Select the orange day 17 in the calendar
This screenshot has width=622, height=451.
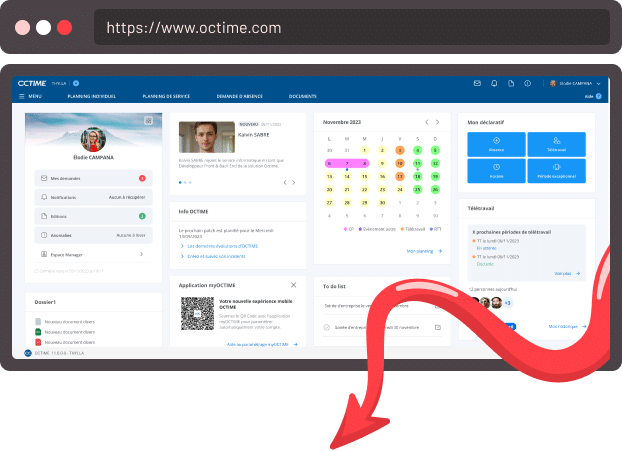[400, 177]
